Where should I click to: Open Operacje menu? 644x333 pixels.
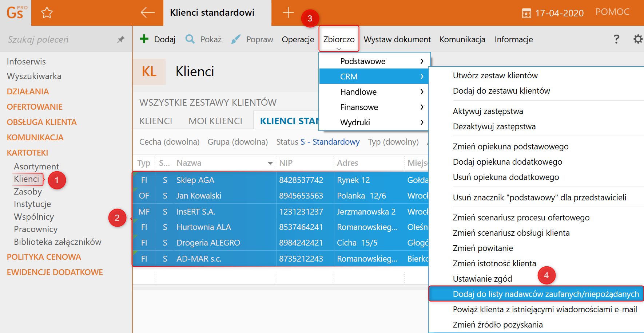click(x=298, y=39)
